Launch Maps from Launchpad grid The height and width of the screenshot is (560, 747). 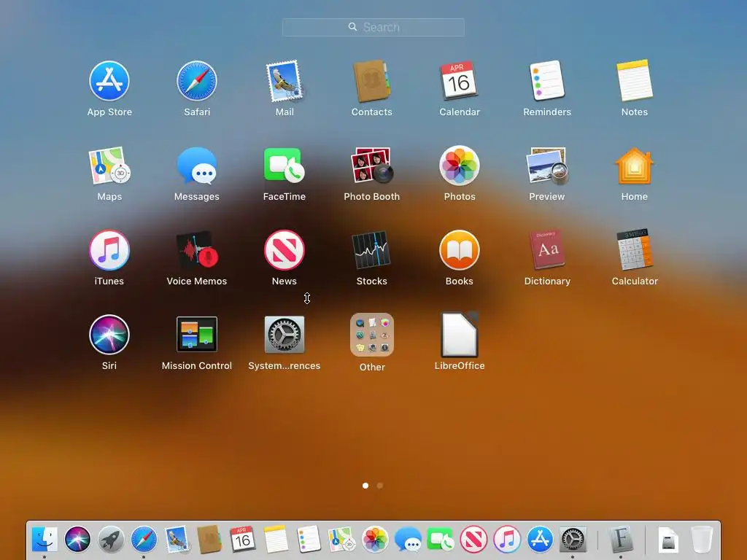tap(109, 166)
